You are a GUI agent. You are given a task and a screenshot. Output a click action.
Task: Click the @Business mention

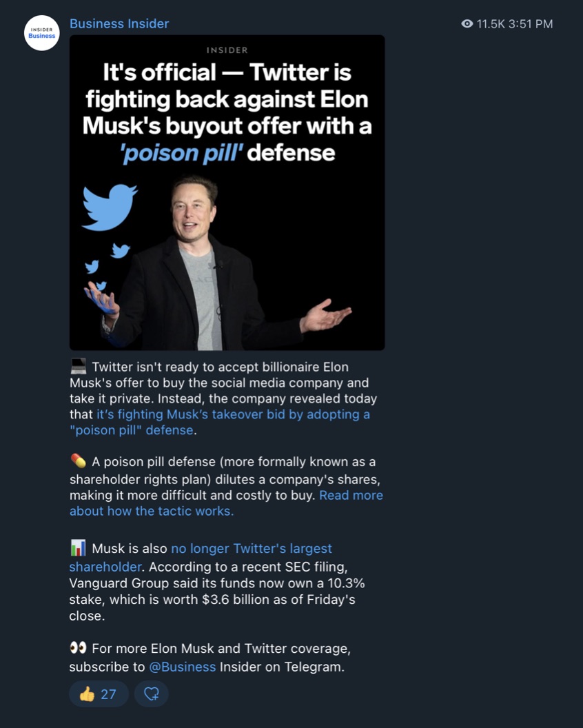click(x=183, y=667)
